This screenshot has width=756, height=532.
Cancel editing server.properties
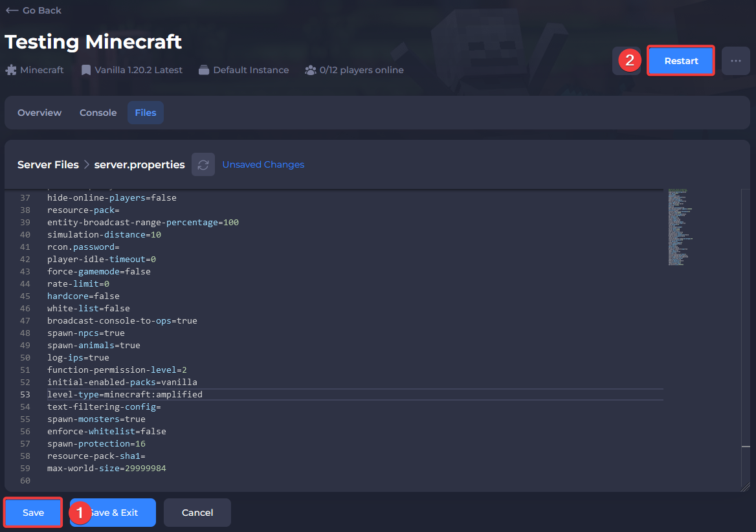click(197, 513)
